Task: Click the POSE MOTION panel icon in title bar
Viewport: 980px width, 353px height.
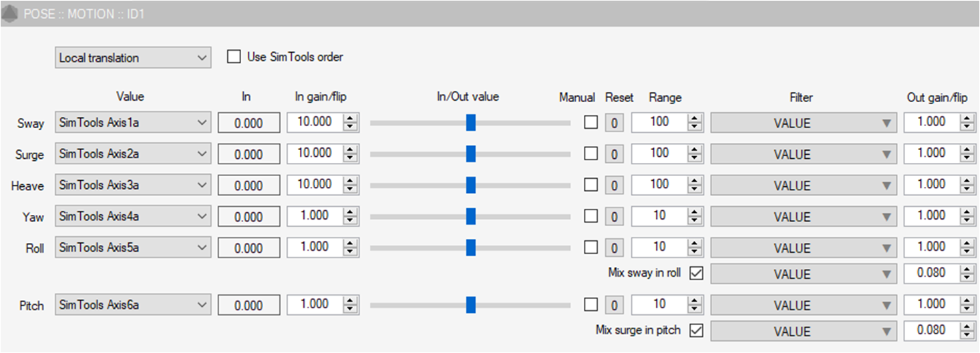Action: [9, 13]
